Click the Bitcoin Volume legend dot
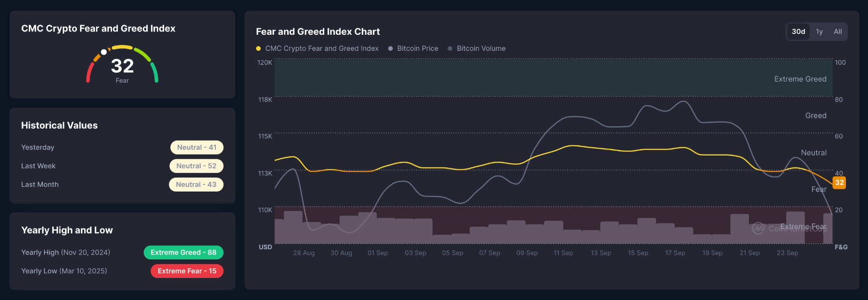 (x=450, y=49)
